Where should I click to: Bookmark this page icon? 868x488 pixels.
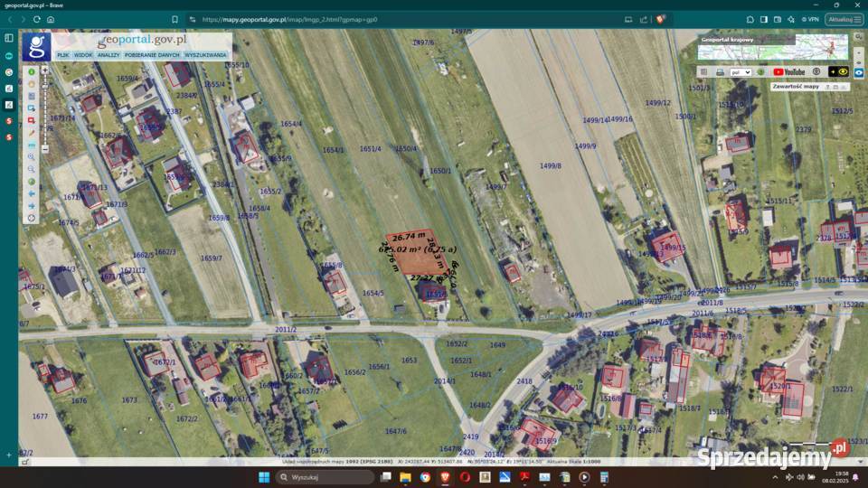(x=175, y=19)
